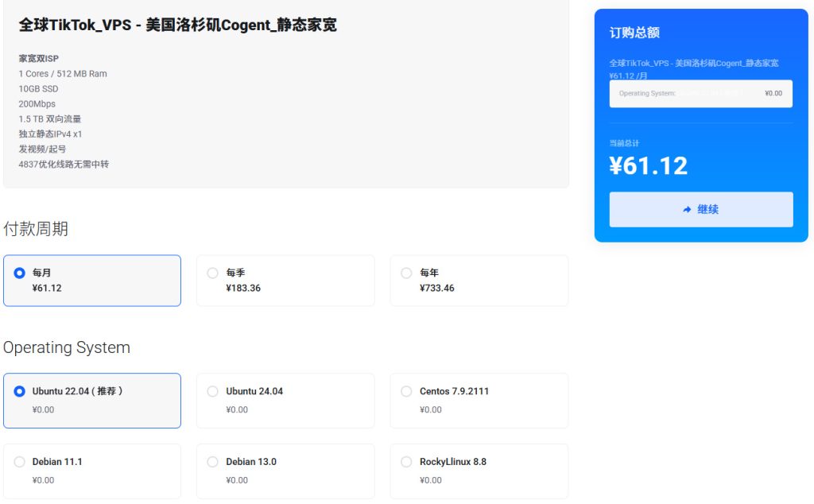The width and height of the screenshot is (814, 504).
Task: Click the ¥61.12 current total amount
Action: [649, 166]
